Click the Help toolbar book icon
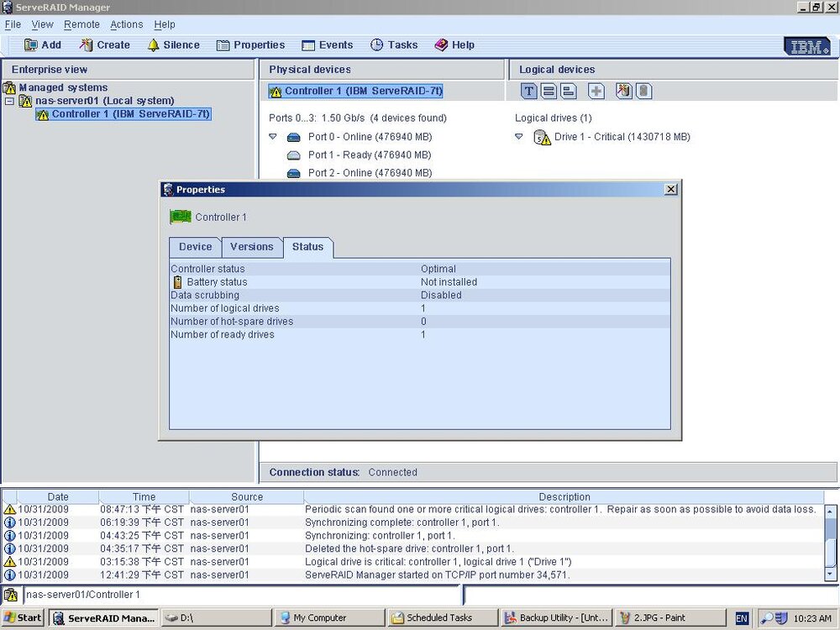This screenshot has height=630, width=840. (441, 45)
